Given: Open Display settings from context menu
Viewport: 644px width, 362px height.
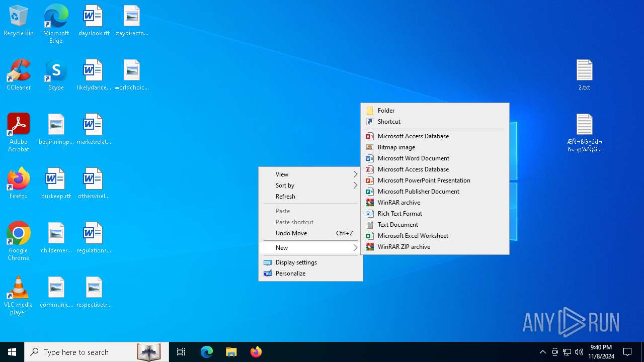Looking at the screenshot, I should click(x=310, y=262).
